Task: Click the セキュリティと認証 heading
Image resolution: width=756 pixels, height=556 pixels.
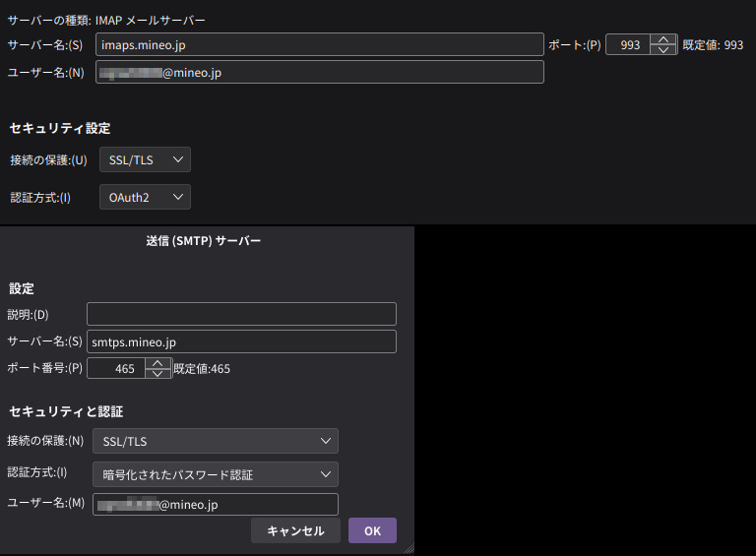Action: coord(66,411)
